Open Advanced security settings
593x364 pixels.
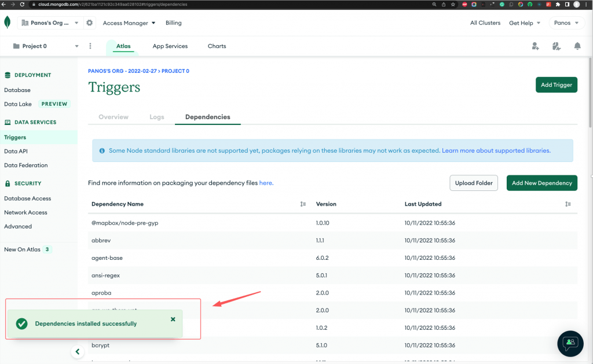pyautogui.click(x=18, y=226)
